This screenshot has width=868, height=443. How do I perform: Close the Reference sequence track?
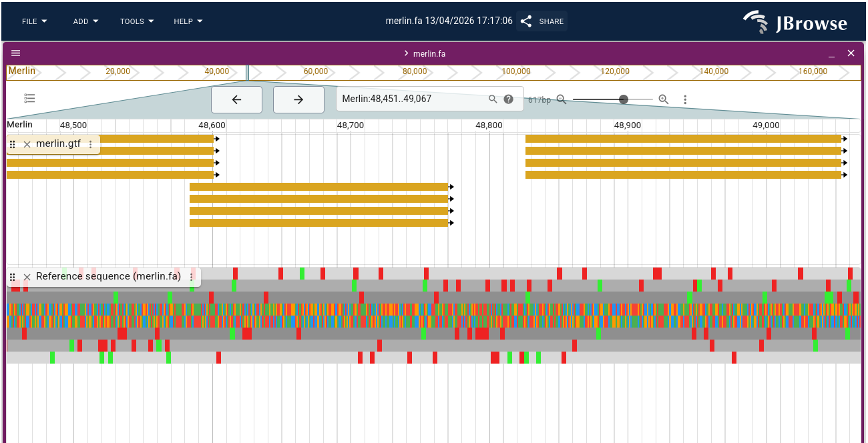(27, 276)
